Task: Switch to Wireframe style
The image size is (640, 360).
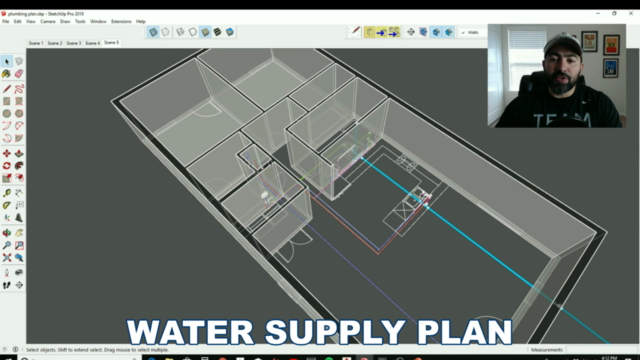Action: [180, 32]
